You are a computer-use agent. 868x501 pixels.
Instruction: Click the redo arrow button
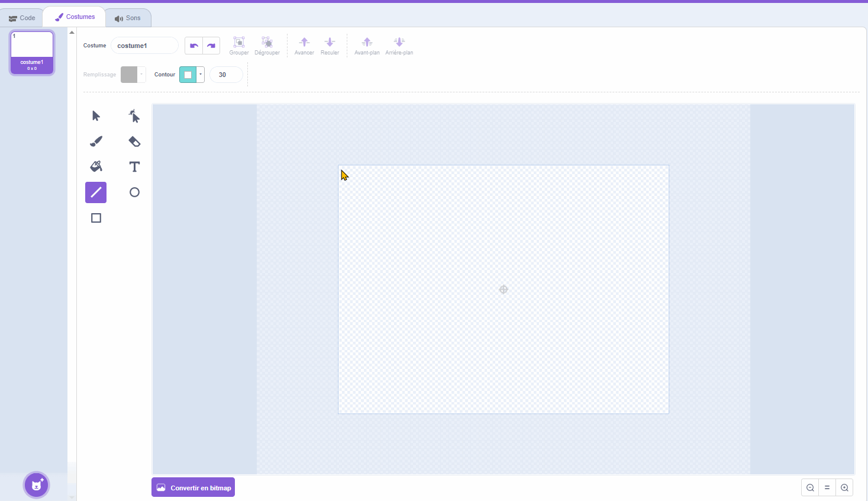pyautogui.click(x=211, y=46)
